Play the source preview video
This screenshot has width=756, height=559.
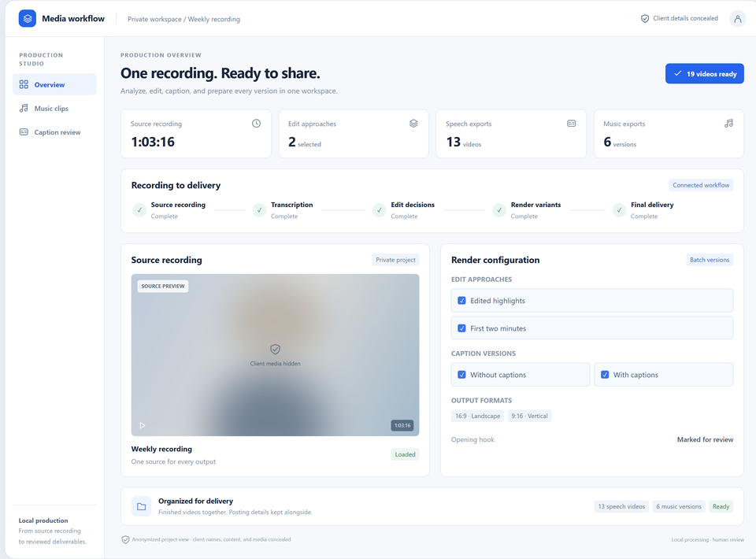coord(143,425)
